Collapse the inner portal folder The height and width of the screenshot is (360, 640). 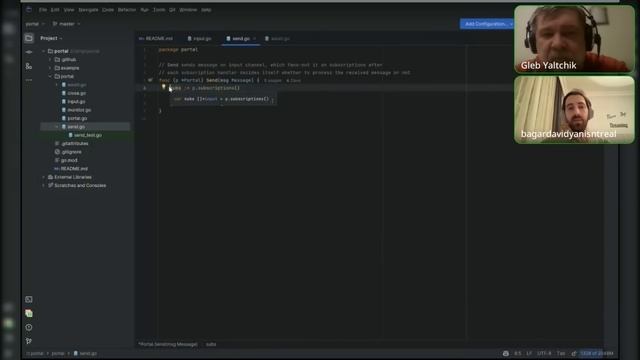(x=50, y=76)
